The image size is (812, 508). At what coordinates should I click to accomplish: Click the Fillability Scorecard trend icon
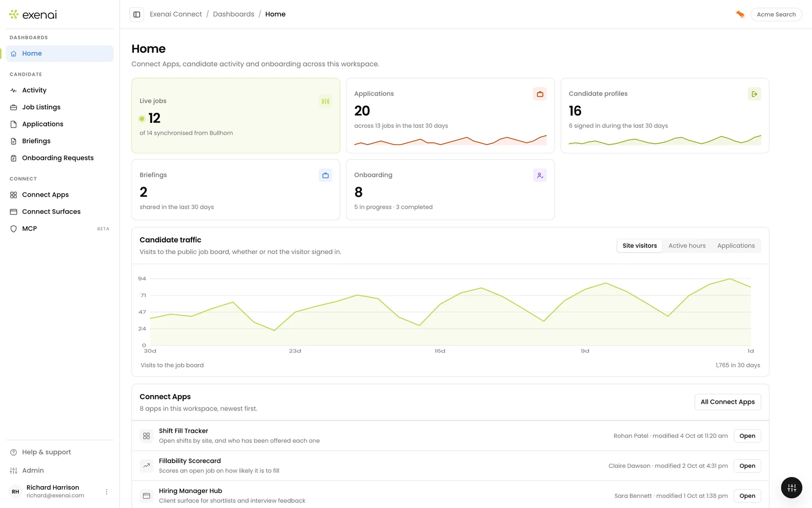tap(146, 466)
